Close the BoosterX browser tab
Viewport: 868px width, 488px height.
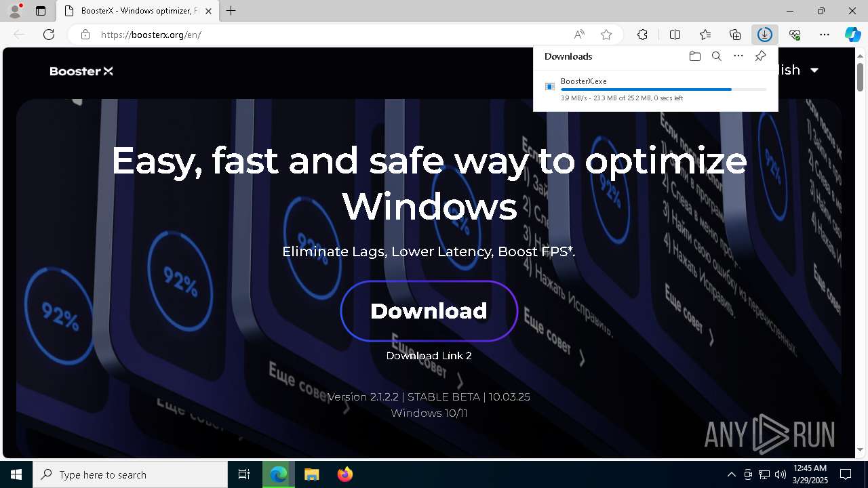(209, 11)
